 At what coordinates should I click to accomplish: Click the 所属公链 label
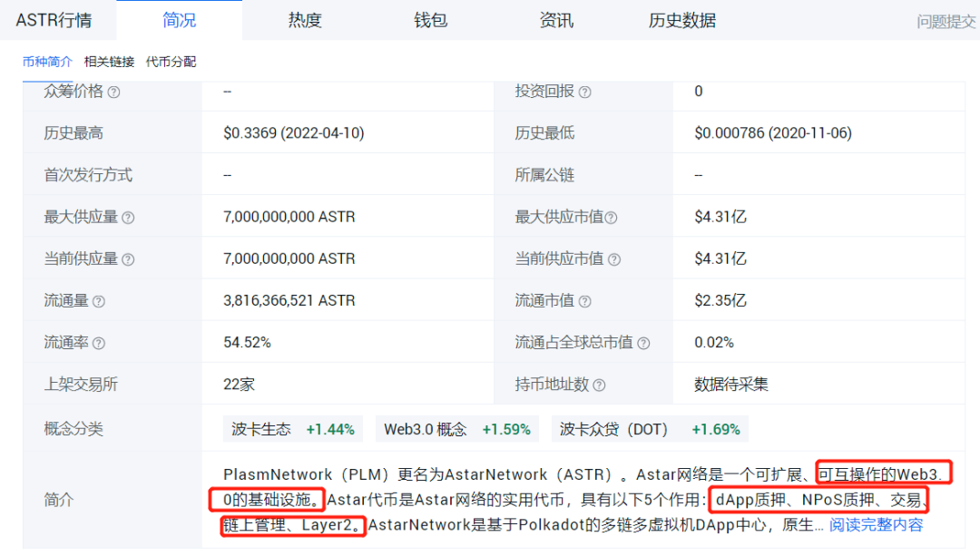point(544,175)
